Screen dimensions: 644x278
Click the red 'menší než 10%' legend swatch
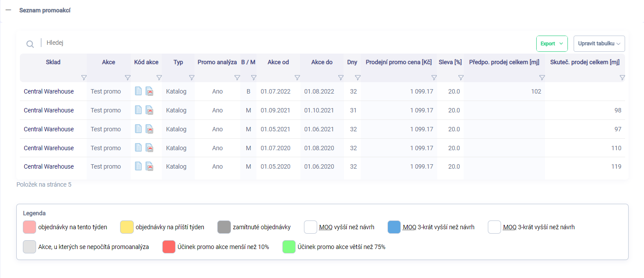pos(168,247)
